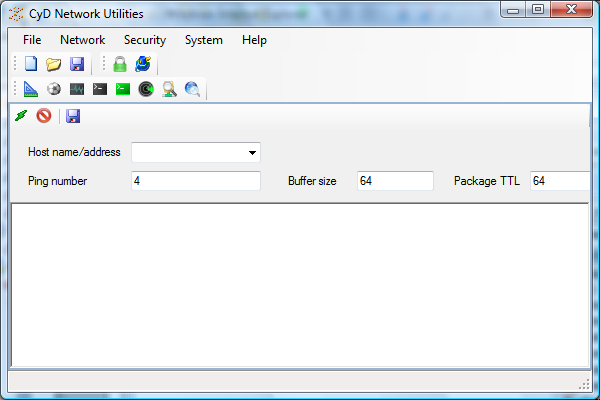Focus the Buffer size field
600x400 pixels.
(x=395, y=181)
